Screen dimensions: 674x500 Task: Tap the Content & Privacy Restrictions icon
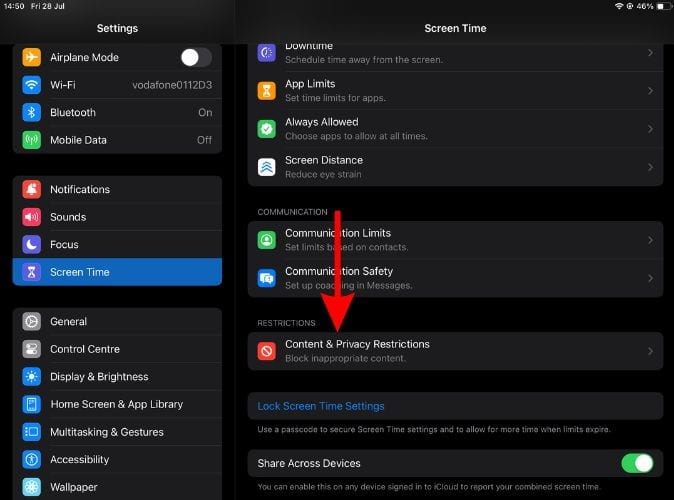coord(267,351)
